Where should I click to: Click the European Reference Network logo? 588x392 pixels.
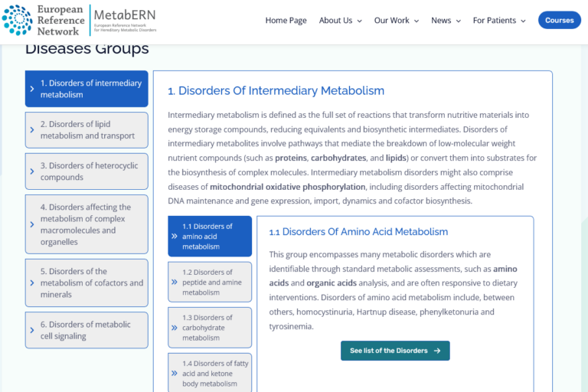coord(44,20)
